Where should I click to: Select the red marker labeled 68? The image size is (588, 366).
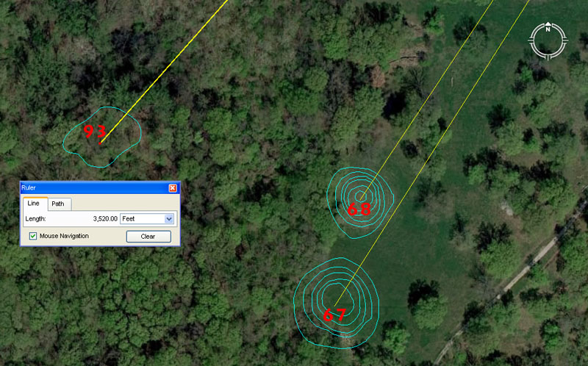359,209
